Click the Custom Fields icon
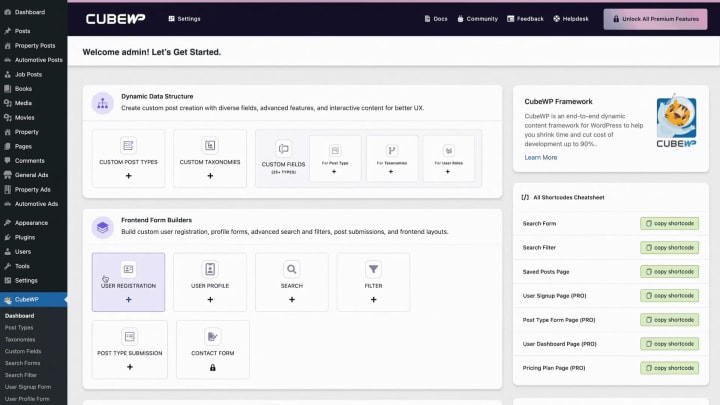The image size is (720, 405). coord(283,149)
